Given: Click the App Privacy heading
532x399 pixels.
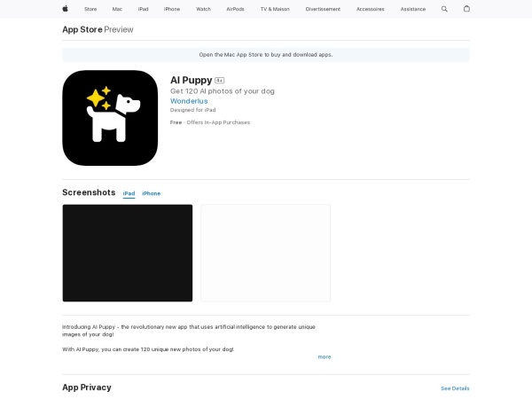Looking at the screenshot, I should [x=87, y=387].
